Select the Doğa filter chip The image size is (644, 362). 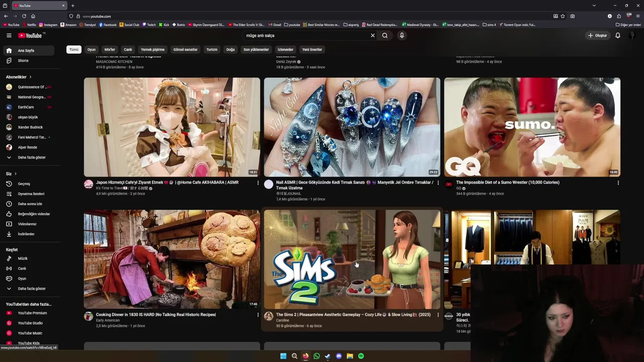pyautogui.click(x=230, y=49)
